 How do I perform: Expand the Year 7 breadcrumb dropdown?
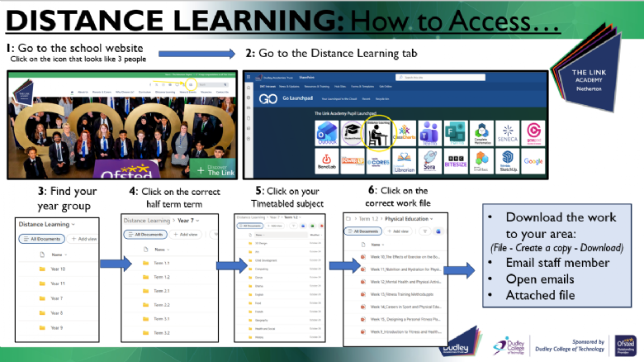[197, 221]
